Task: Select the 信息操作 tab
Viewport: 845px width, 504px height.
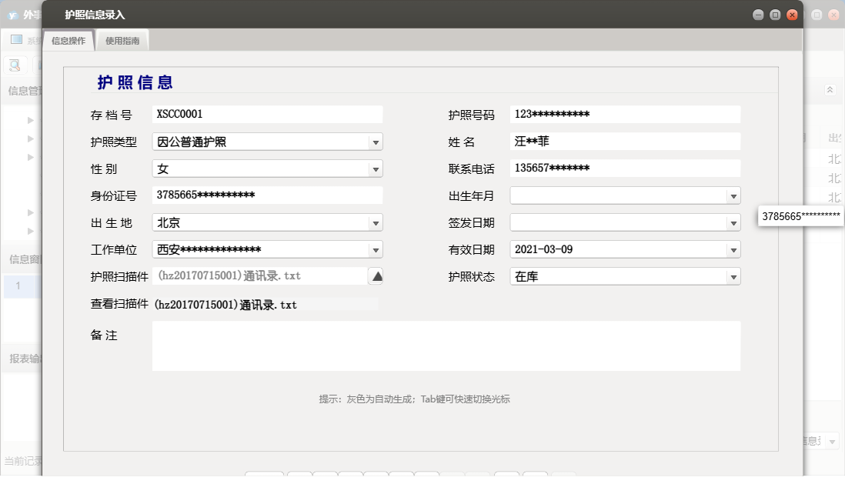Action: (x=68, y=41)
